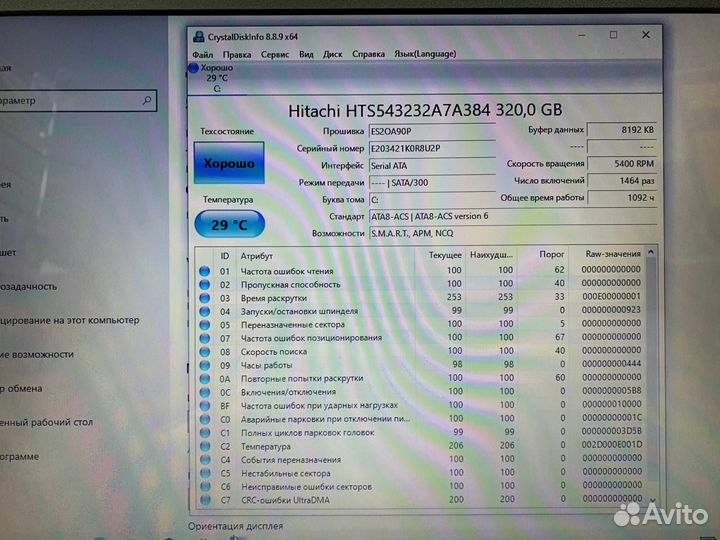This screenshot has width=720, height=540.
Task: Select многозадачность item in Settings sidebar
Action: [28, 287]
